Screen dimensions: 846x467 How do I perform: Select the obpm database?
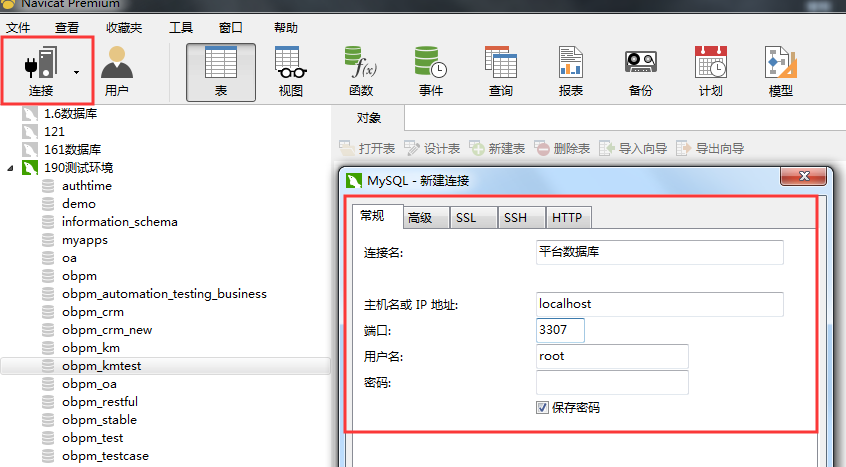(79, 276)
